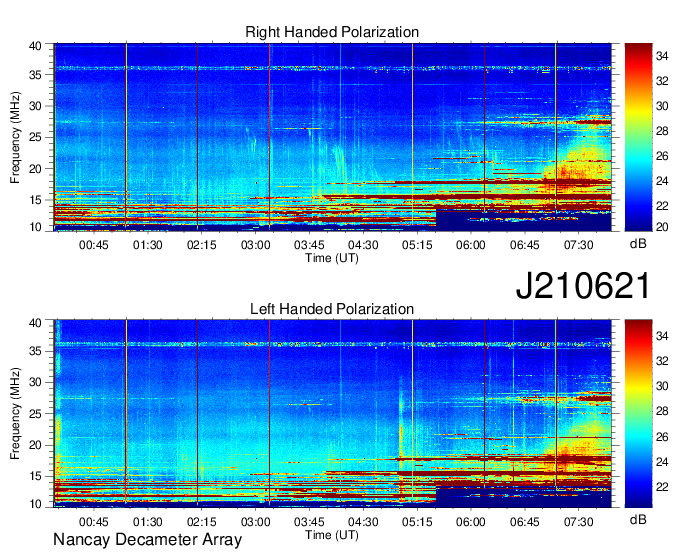Select the J210621 observation label
The width and height of the screenshot is (680, 552).
point(583,286)
